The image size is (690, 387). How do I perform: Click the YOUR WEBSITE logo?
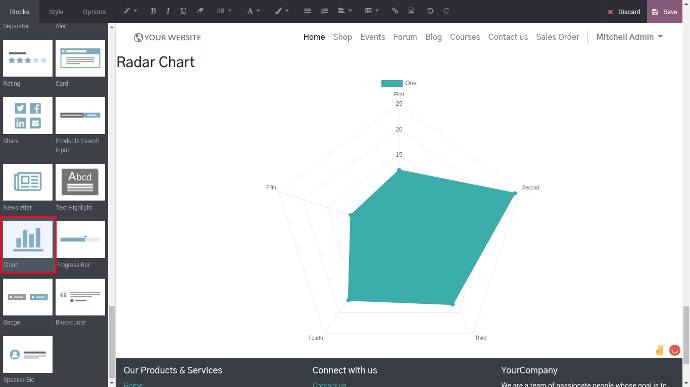point(167,37)
